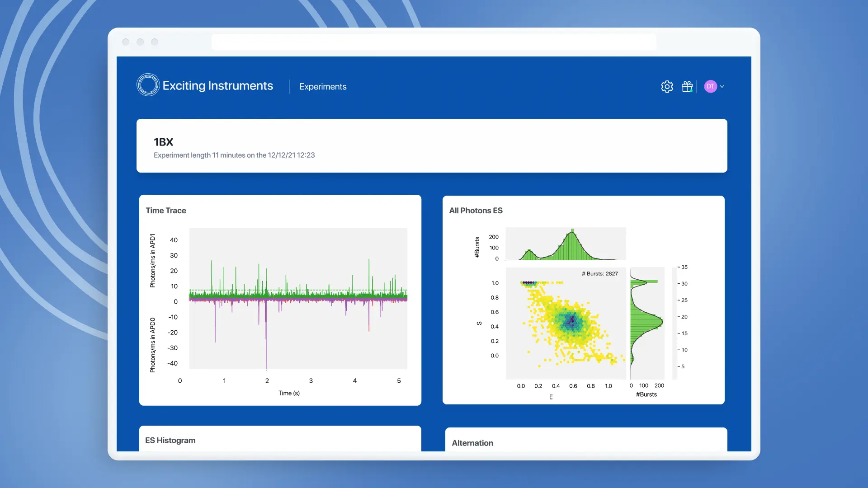This screenshot has height=488, width=868.
Task: Expand the account menu chevron next to DT
Action: tap(722, 86)
